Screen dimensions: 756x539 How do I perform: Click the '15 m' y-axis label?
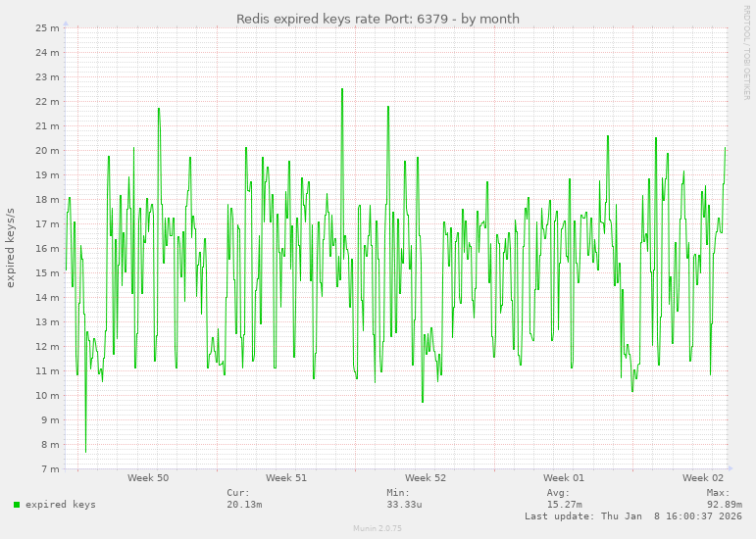pyautogui.click(x=47, y=273)
